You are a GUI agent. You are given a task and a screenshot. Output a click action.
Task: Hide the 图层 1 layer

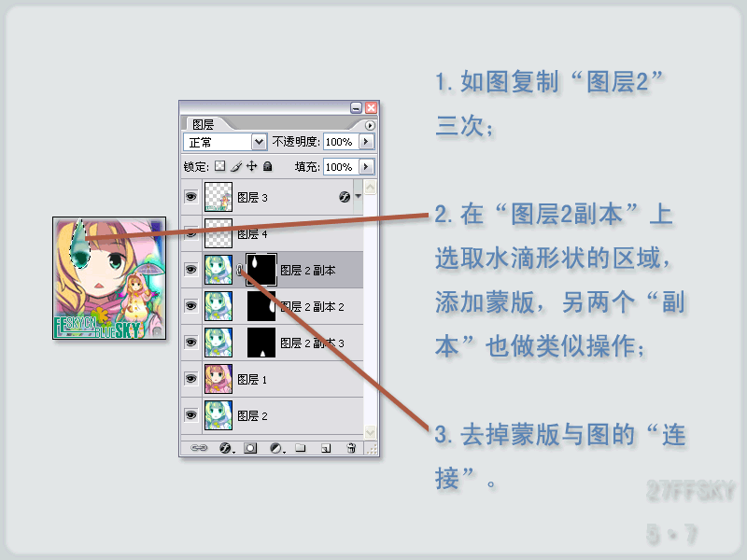tap(191, 379)
